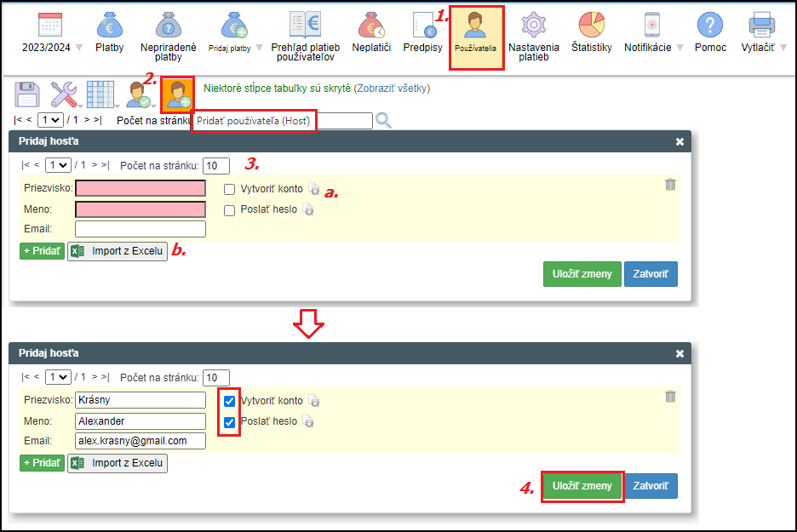Close the lower Pridaj hosťa dialog
The image size is (797, 532).
[679, 353]
